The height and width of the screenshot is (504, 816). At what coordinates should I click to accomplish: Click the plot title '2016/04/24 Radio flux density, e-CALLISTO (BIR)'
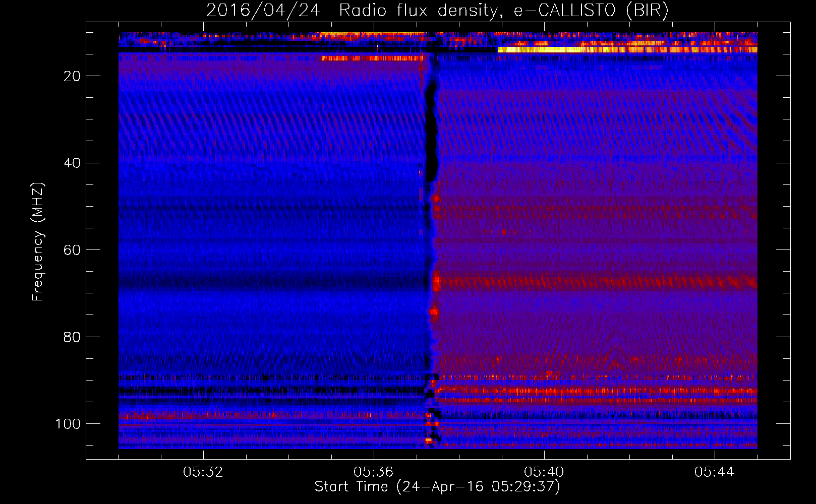tap(437, 11)
